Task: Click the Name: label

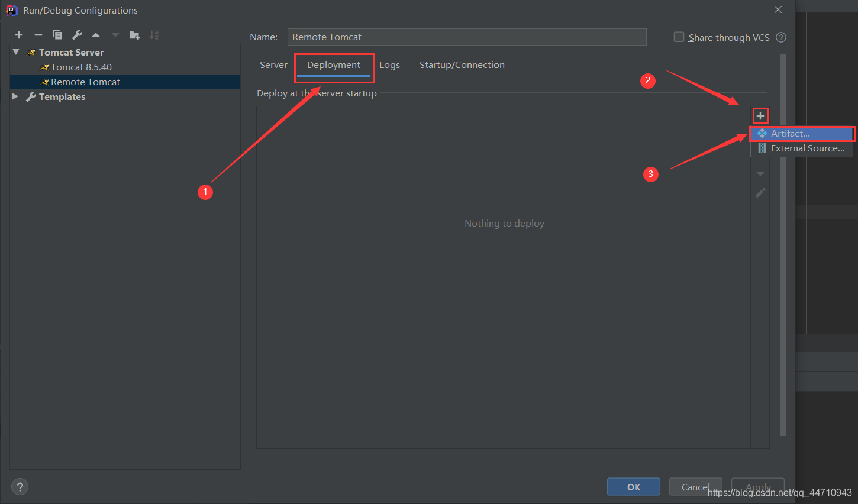Action: pyautogui.click(x=263, y=37)
